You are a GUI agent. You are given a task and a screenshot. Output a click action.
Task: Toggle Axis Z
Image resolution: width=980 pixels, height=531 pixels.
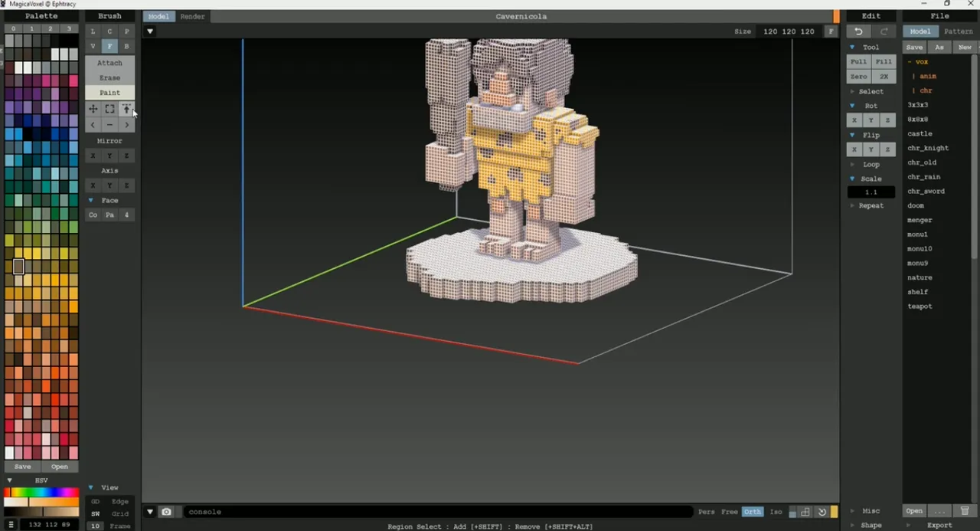[x=126, y=185]
